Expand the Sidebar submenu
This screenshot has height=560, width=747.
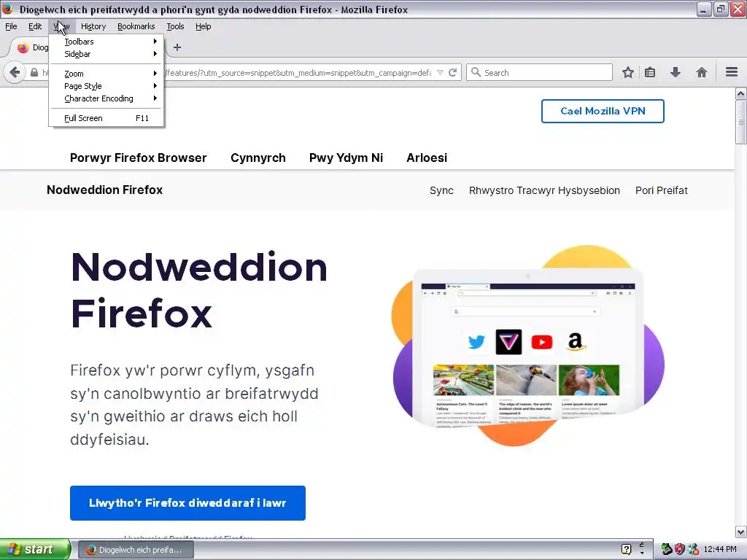(x=107, y=54)
